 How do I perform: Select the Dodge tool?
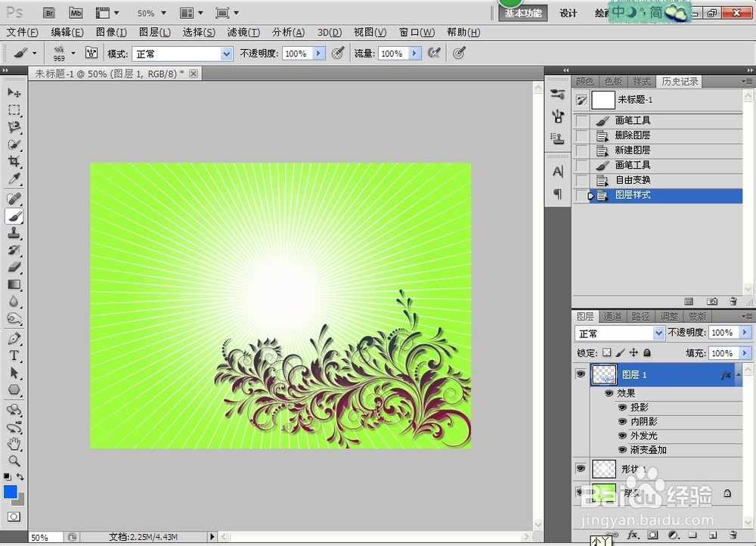(14, 319)
